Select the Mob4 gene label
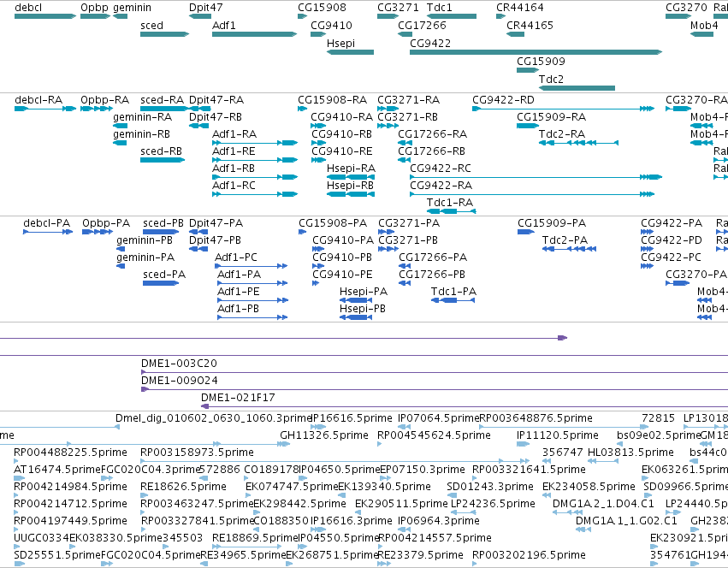The image size is (728, 568). pos(704,25)
